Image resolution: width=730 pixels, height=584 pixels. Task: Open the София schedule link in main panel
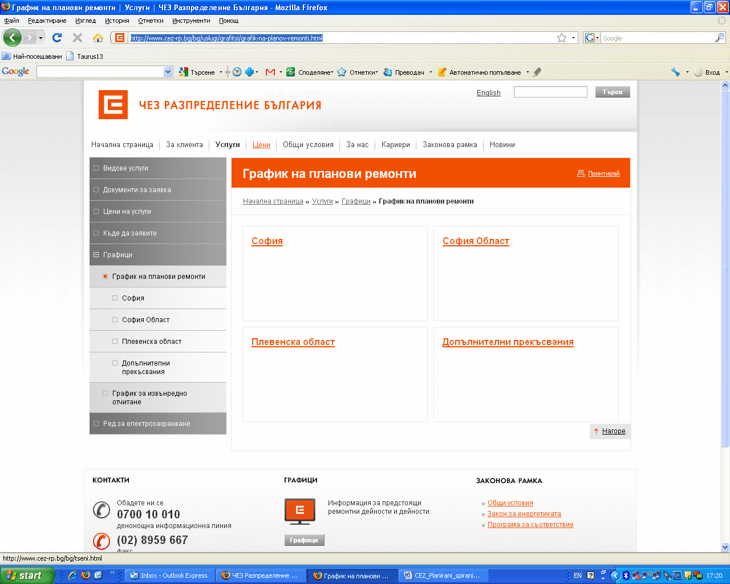click(x=267, y=241)
